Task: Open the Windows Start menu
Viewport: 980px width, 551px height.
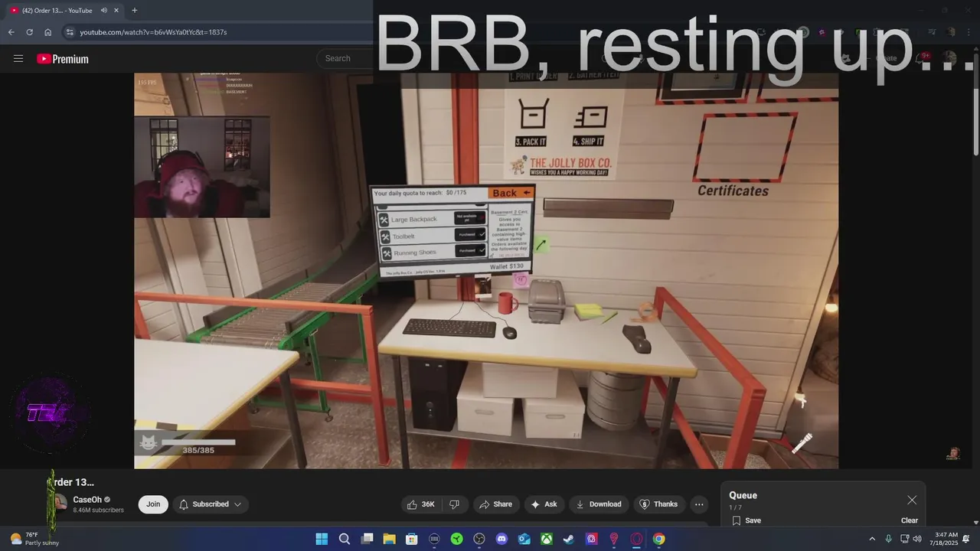Action: 322,539
